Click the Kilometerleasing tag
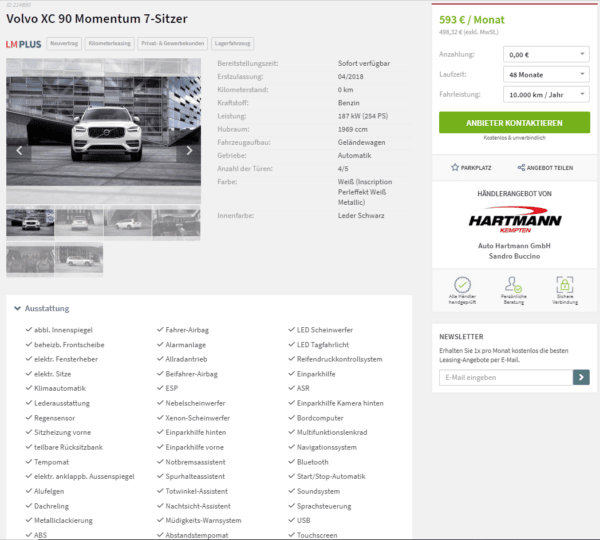Viewport: 600px width, 540px height. 110,44
